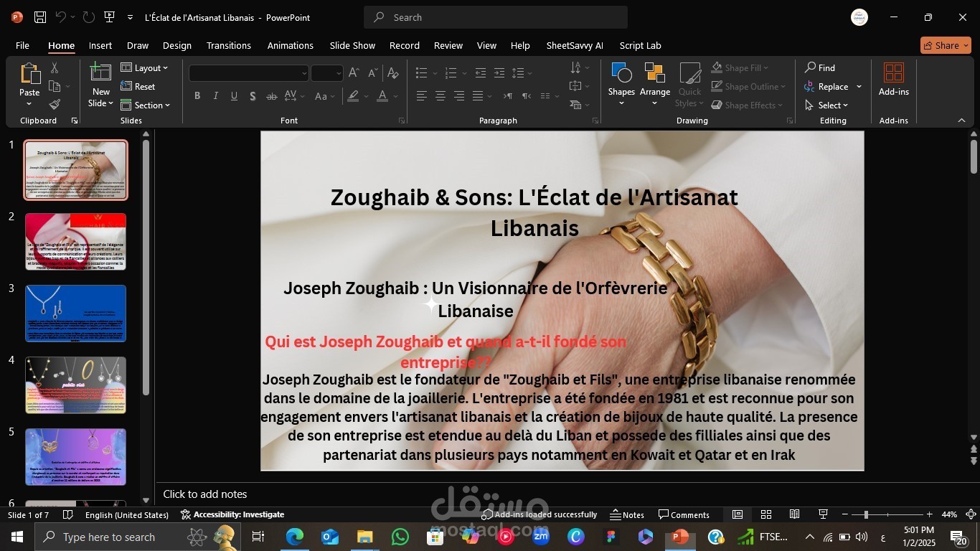The height and width of the screenshot is (551, 980).
Task: Launch Microsoft Edge from the taskbar
Action: [295, 537]
